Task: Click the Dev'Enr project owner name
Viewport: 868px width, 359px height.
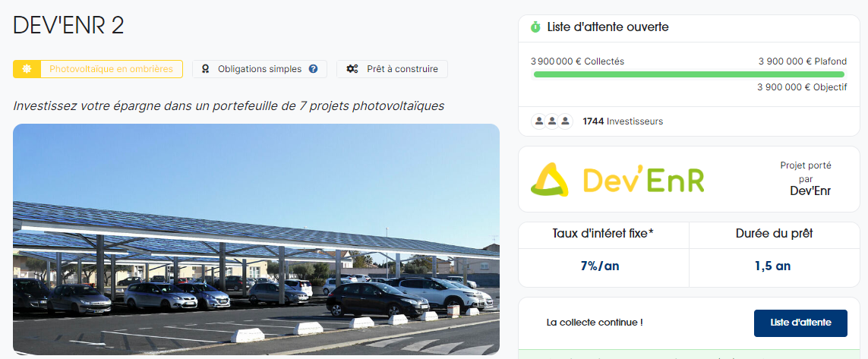Action: tap(810, 191)
